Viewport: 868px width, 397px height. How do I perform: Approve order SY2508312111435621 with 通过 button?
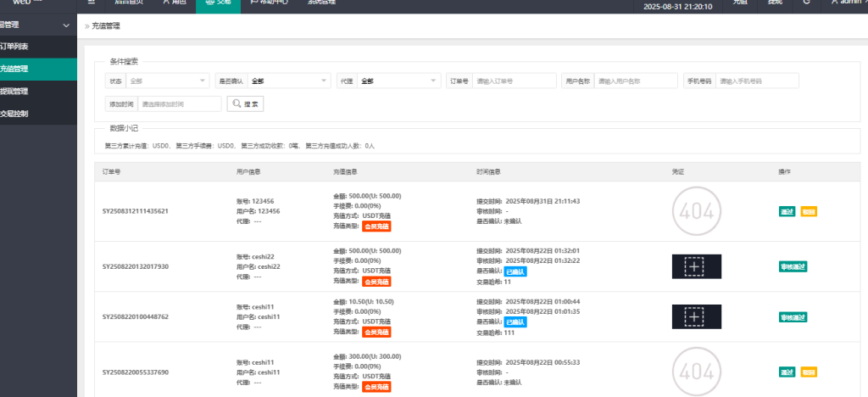pyautogui.click(x=787, y=211)
